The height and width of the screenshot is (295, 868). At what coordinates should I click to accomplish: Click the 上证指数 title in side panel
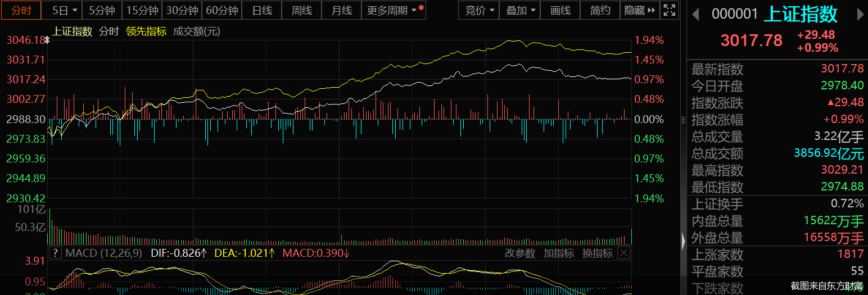tap(801, 14)
